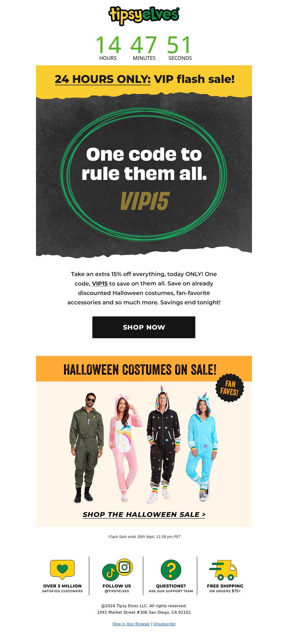Click the countdown timer hours digits
This screenshot has width=288, height=644.
tap(108, 45)
